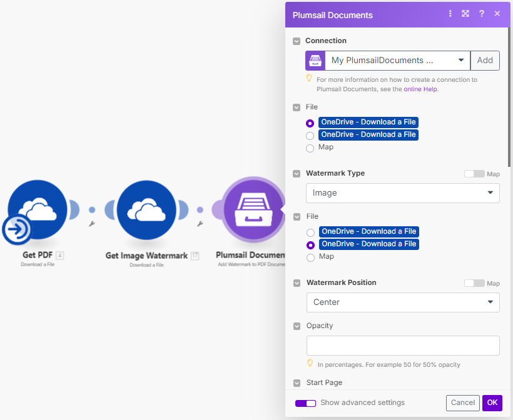513x420 pixels.
Task: Click the Get Image Watermark module label
Action: (146, 256)
